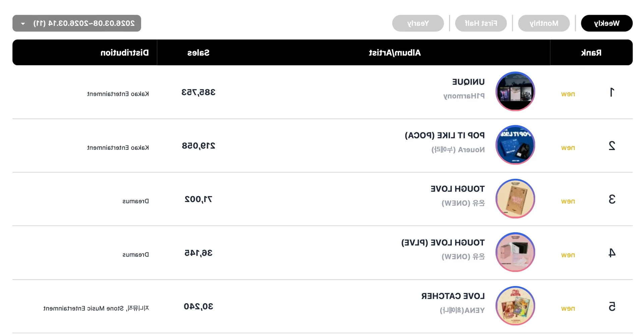The width and height of the screenshot is (644, 336).
Task: Click P1Harmony artist name
Action: (x=464, y=96)
